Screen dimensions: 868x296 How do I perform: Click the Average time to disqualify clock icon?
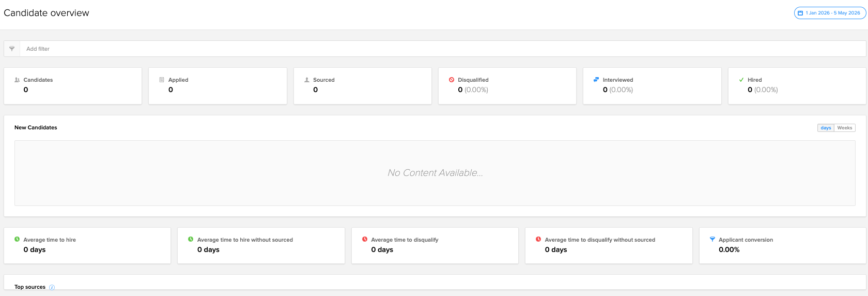(365, 240)
